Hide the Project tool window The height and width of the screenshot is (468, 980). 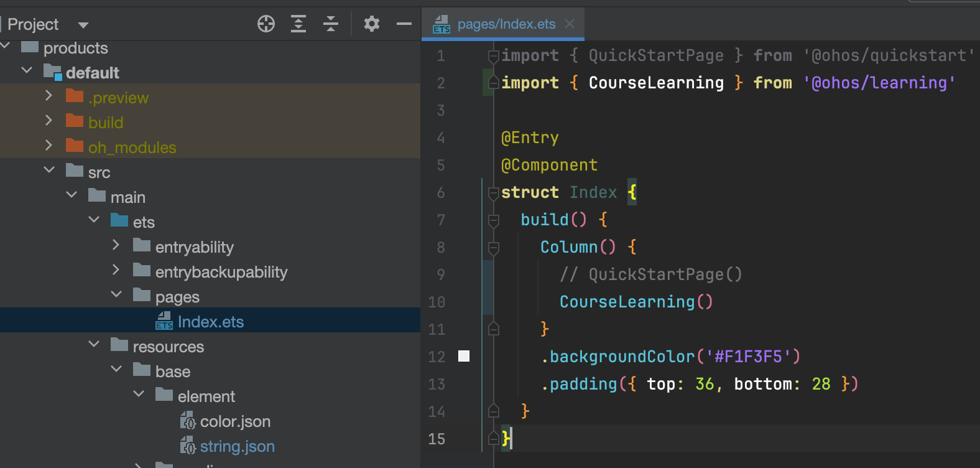[x=404, y=24]
